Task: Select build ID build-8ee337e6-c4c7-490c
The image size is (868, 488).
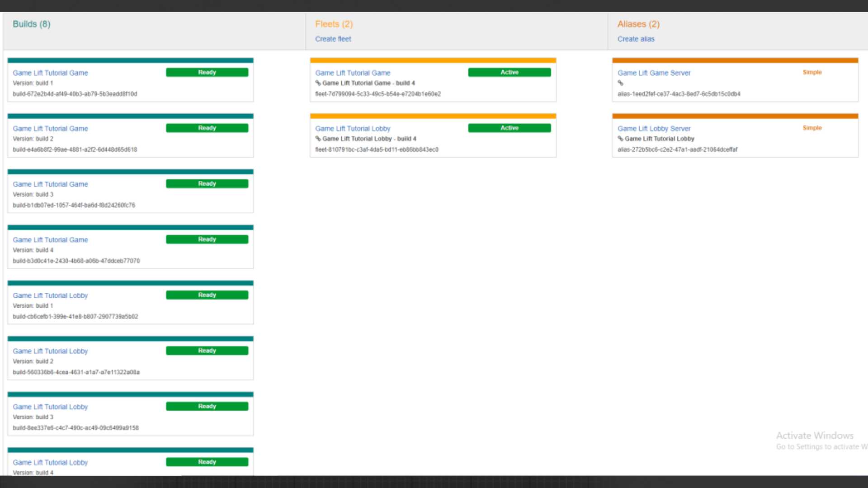Action: 76,428
